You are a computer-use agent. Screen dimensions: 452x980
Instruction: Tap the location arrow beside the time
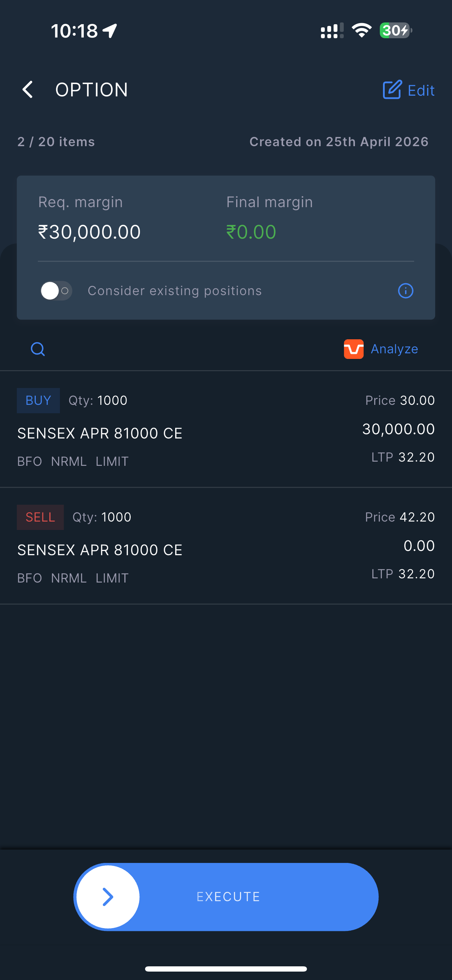tap(110, 31)
